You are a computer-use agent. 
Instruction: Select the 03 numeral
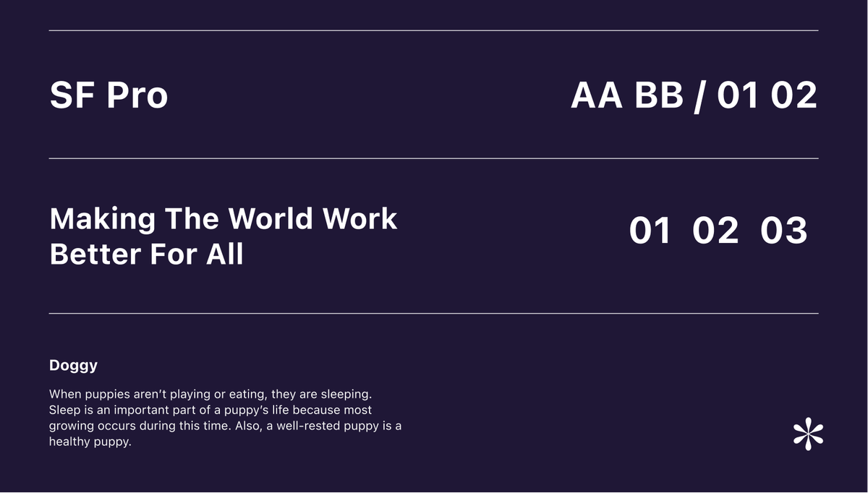click(x=783, y=231)
